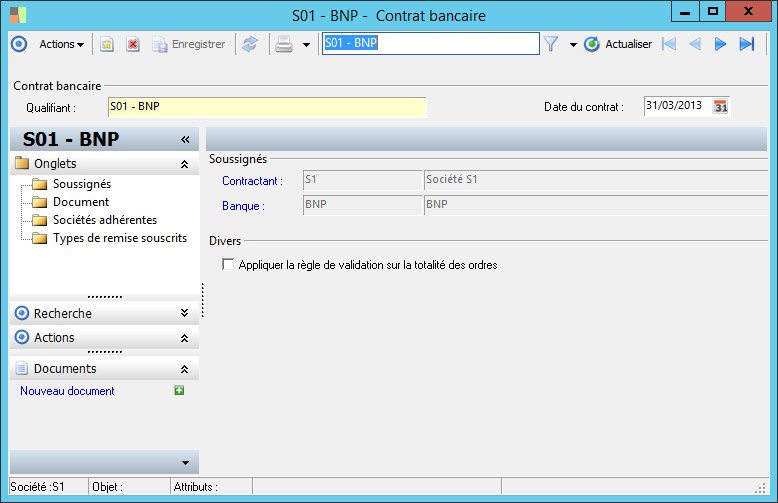Click the green plus add-document icon
The image size is (778, 503).
coord(179,390)
